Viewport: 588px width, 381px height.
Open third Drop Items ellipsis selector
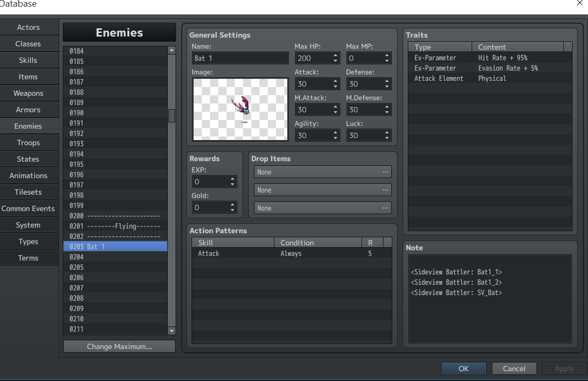click(x=386, y=208)
